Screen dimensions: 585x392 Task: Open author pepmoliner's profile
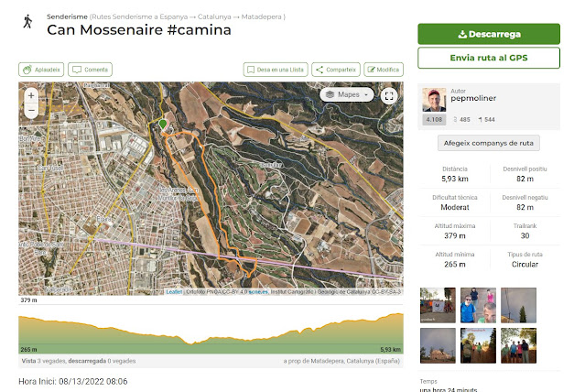click(x=473, y=98)
